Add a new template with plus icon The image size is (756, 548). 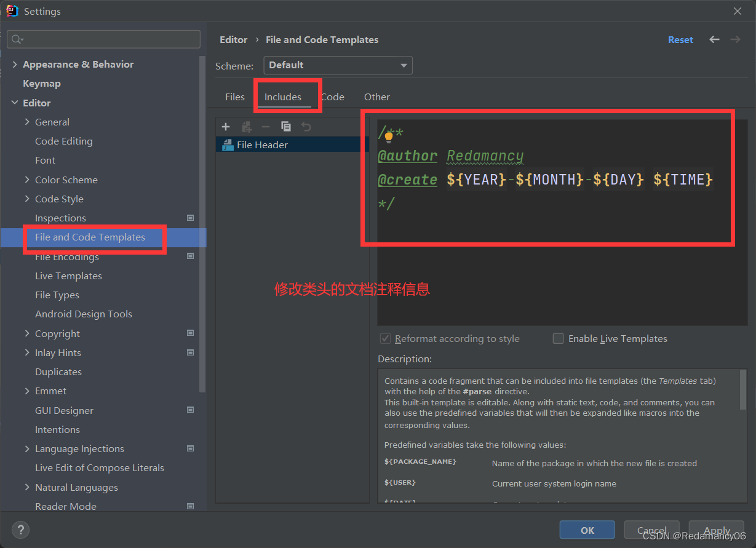click(226, 127)
